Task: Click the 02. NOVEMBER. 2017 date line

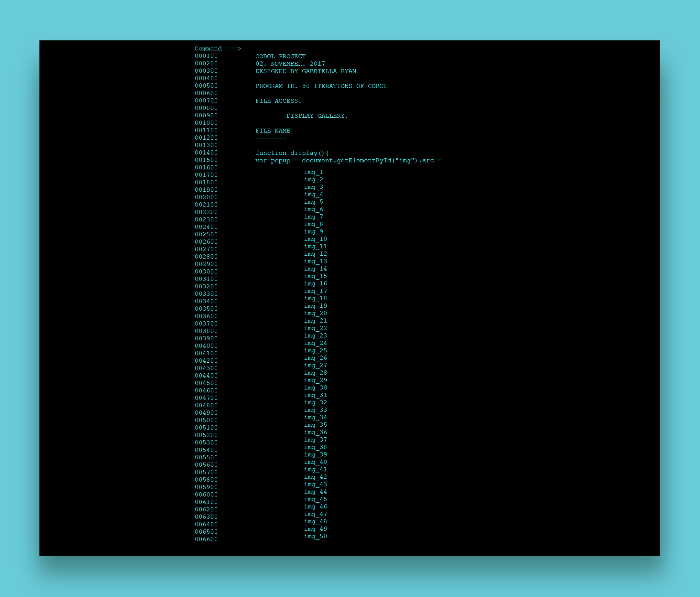Action: pos(290,64)
